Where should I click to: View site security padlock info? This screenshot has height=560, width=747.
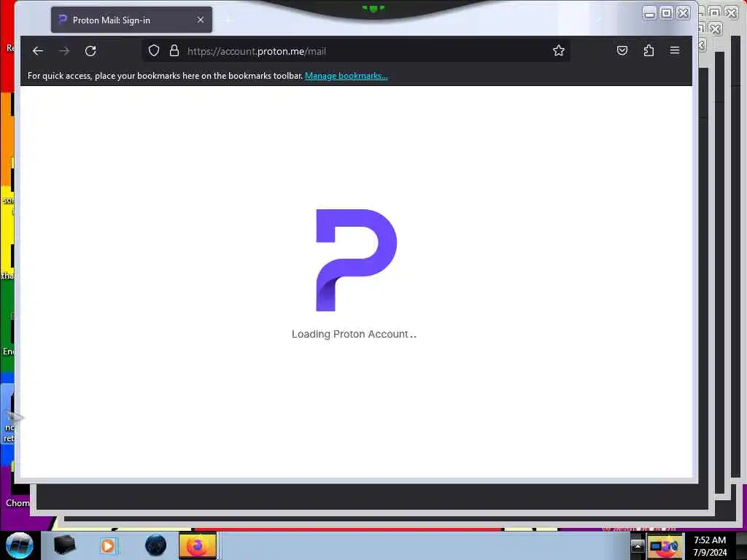click(174, 50)
